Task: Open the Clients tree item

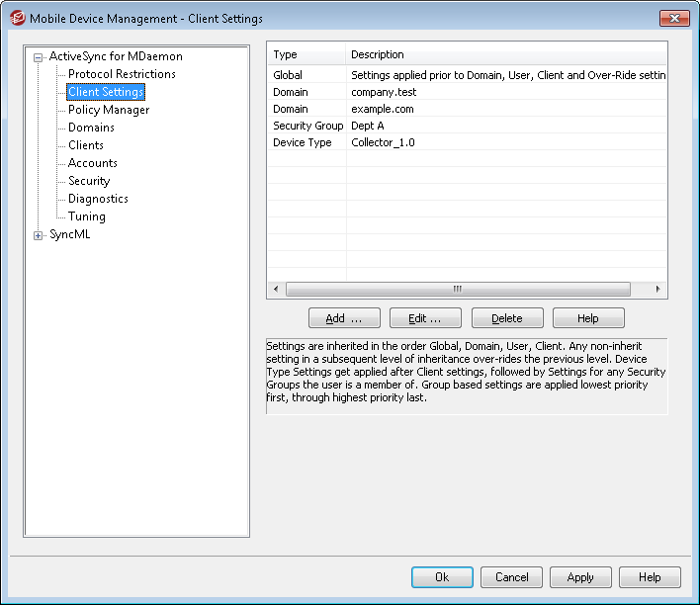Action: tap(86, 145)
